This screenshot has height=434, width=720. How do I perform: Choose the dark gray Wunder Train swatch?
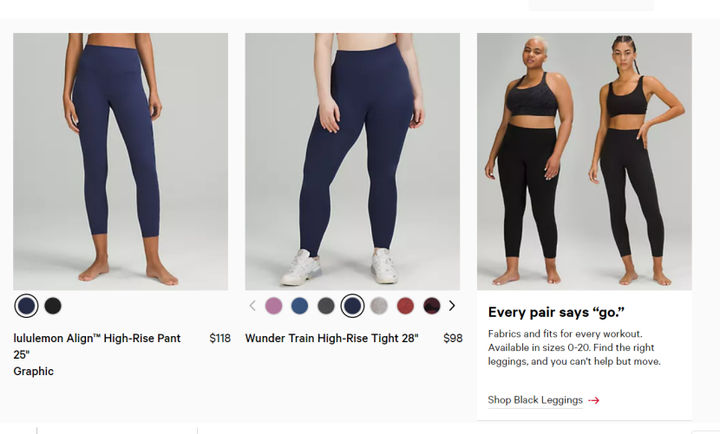point(326,306)
